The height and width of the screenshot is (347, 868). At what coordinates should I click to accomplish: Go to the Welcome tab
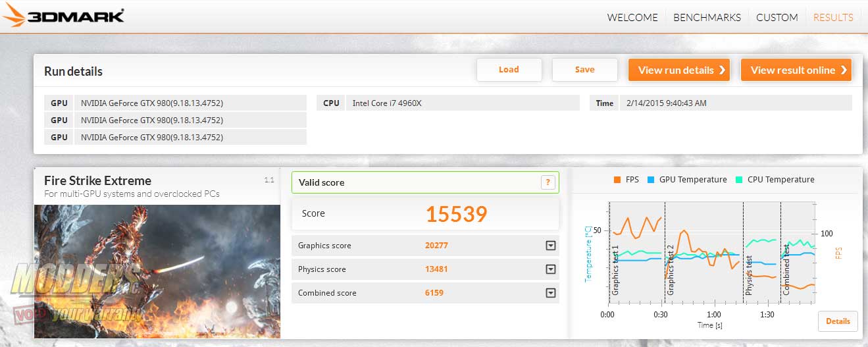[632, 17]
